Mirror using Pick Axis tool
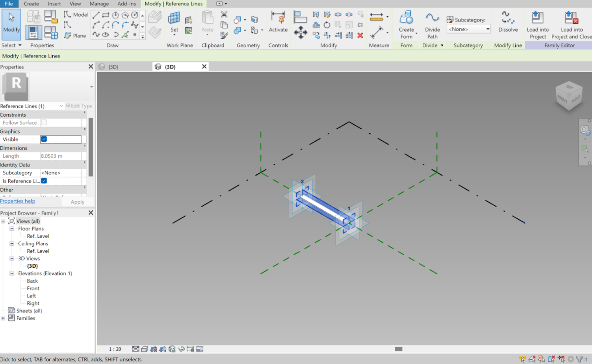This screenshot has width=592, height=364. (x=316, y=15)
